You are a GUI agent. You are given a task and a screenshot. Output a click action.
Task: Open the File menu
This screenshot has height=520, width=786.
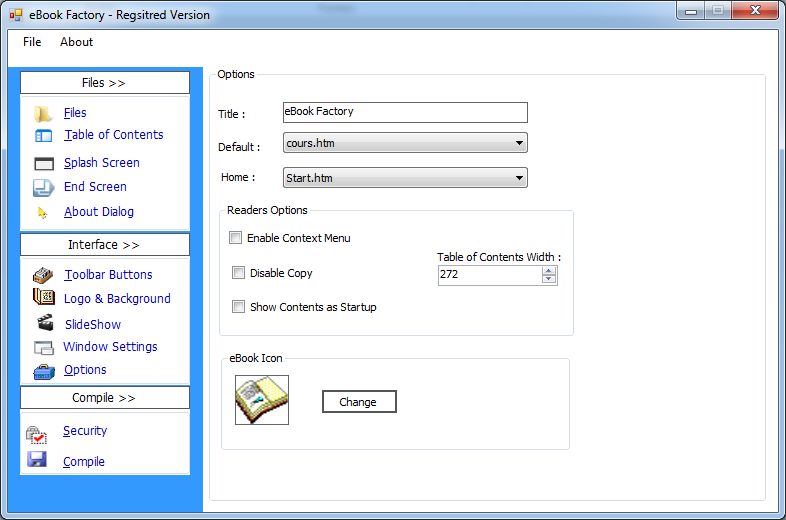point(32,42)
